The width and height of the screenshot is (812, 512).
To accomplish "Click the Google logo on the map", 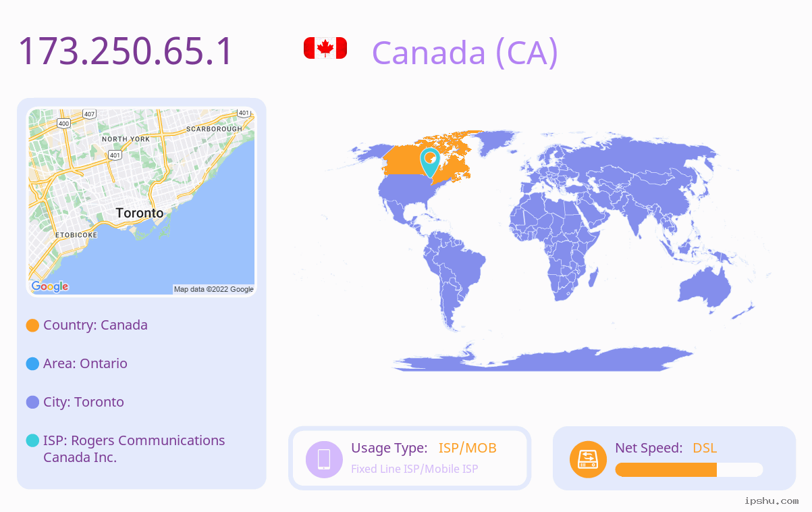I will coord(50,286).
